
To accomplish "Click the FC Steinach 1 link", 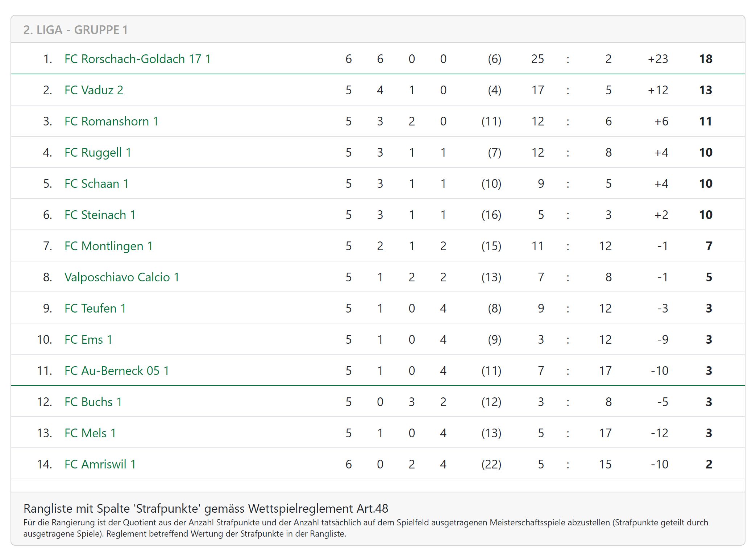I will tap(100, 215).
